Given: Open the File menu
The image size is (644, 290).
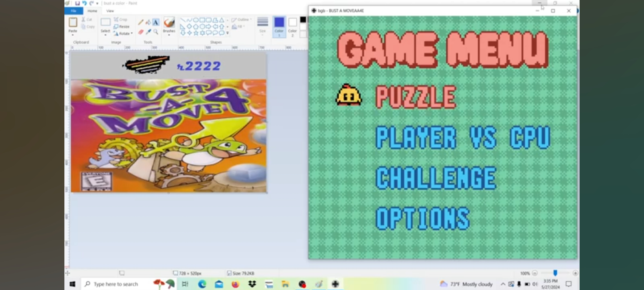Looking at the screenshot, I should coord(74,11).
